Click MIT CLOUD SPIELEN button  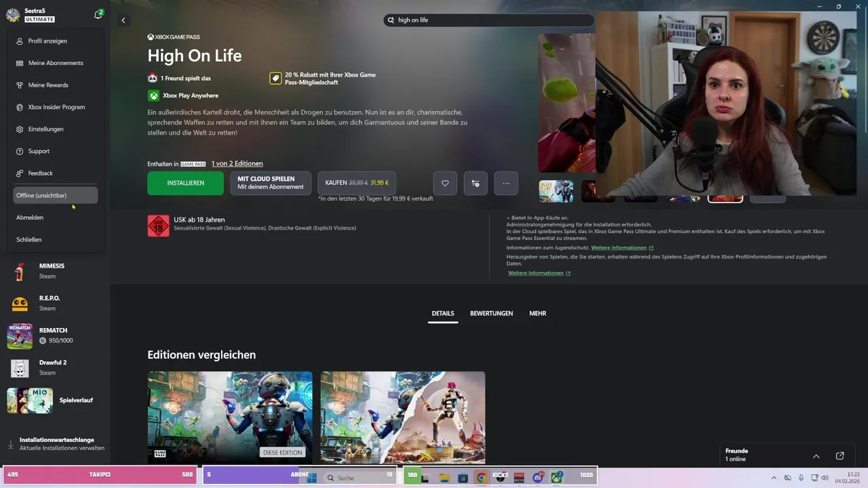point(271,183)
